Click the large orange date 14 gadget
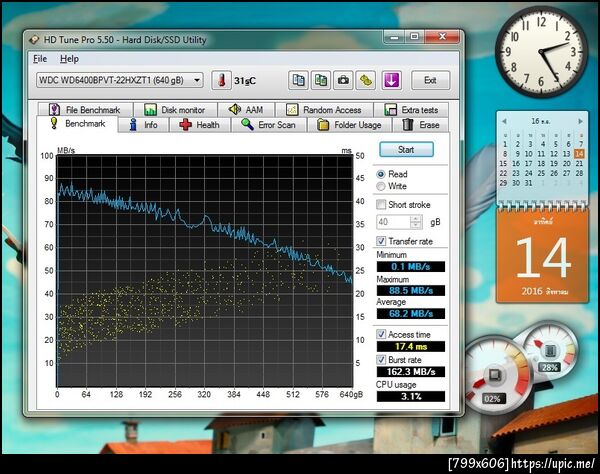This screenshot has width=600, height=474. point(542,255)
